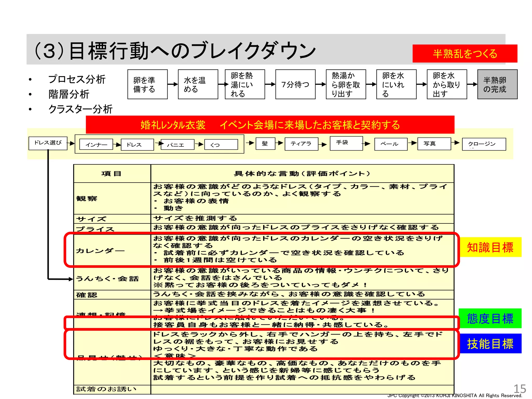The height and width of the screenshot is (399, 532).
Task: Click the 卵を水にいれる box
Action: pos(396,84)
